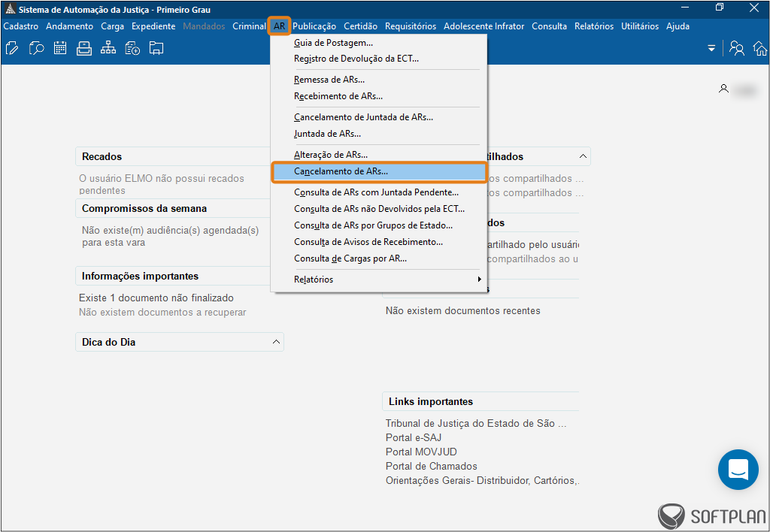
Task: Open Tribunal de Justiça do Estado link
Action: click(476, 424)
